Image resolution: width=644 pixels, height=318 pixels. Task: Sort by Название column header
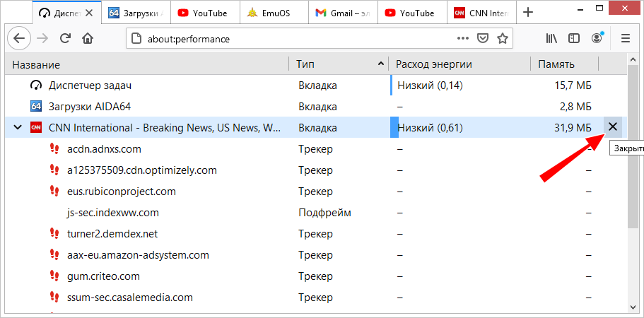(147, 64)
